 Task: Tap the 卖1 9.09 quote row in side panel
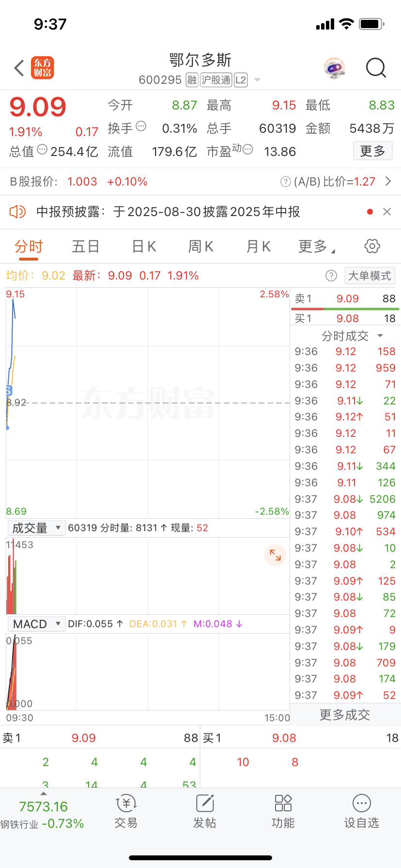coord(345,298)
